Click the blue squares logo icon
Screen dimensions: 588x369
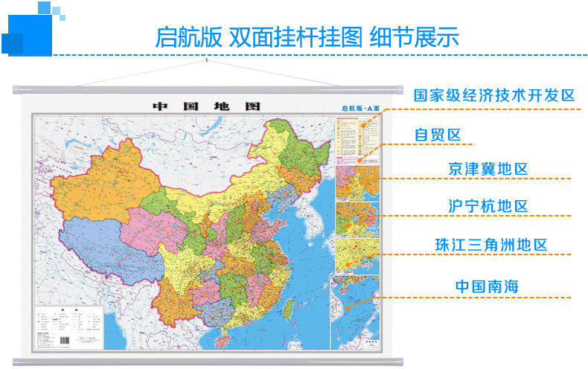click(33, 29)
